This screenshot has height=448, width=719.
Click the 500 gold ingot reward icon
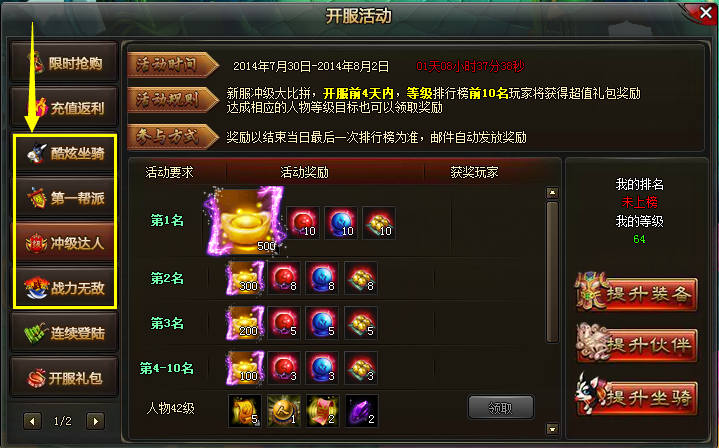tap(245, 221)
